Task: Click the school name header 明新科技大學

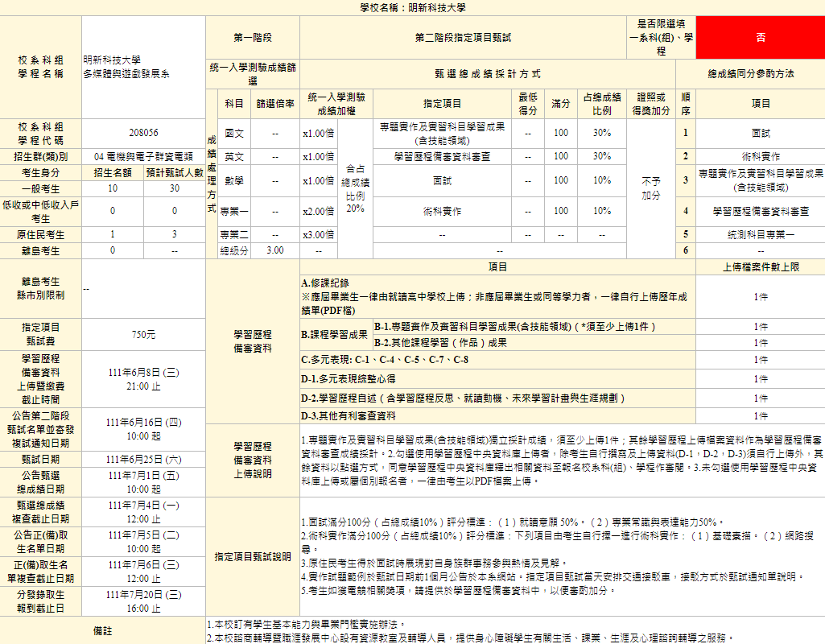Action: click(x=412, y=8)
